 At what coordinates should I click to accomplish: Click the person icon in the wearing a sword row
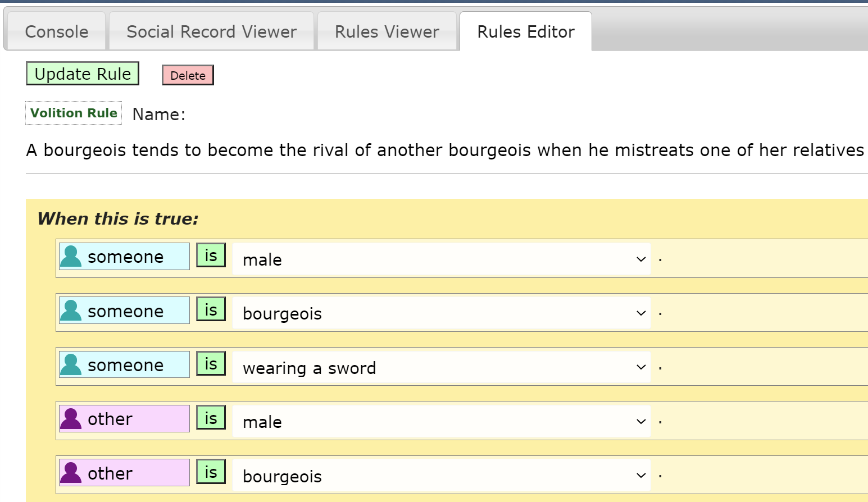click(x=71, y=364)
